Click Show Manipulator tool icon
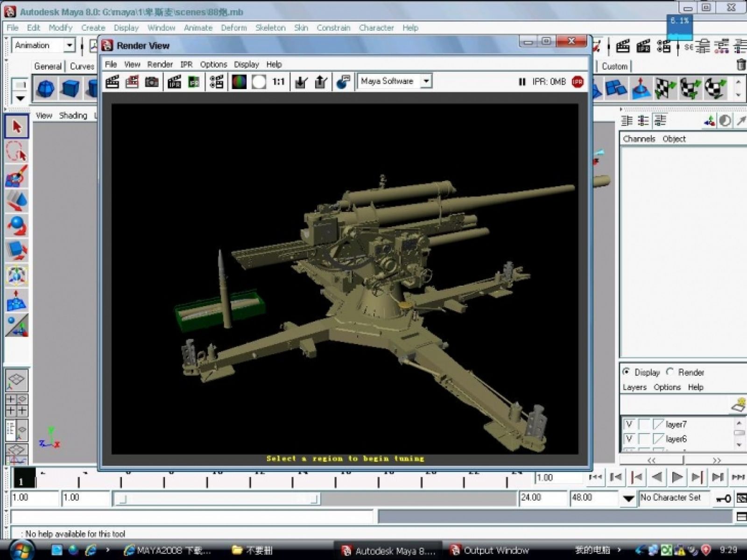This screenshot has width=747, height=560. pyautogui.click(x=16, y=325)
